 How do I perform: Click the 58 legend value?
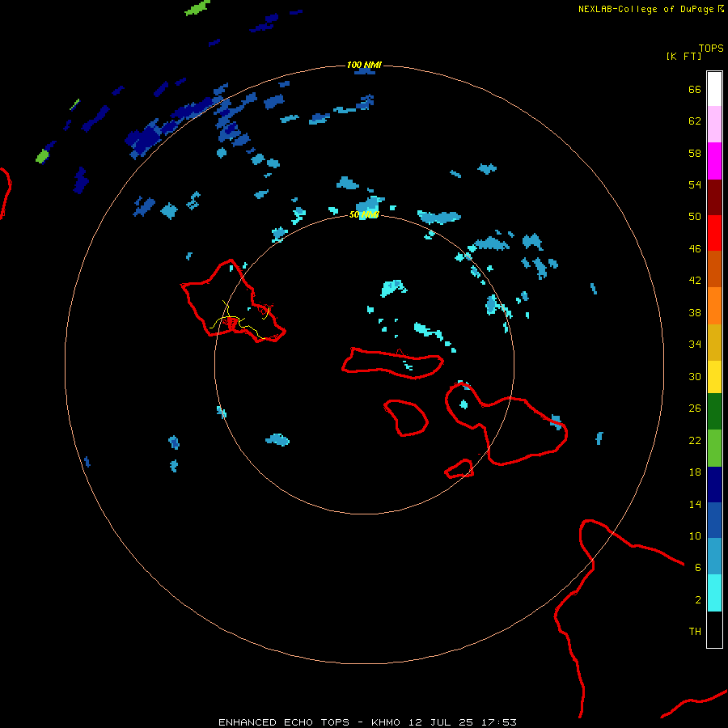click(695, 153)
